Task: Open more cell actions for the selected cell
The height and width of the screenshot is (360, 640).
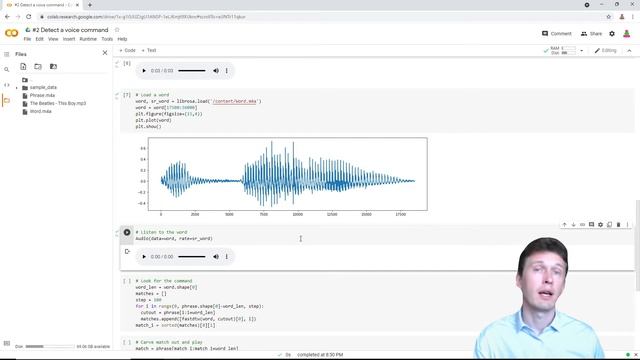Action: point(627,224)
